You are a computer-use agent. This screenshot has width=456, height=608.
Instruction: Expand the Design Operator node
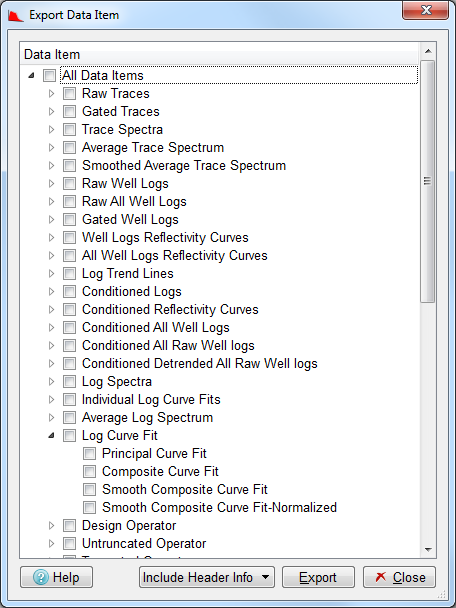pos(51,525)
